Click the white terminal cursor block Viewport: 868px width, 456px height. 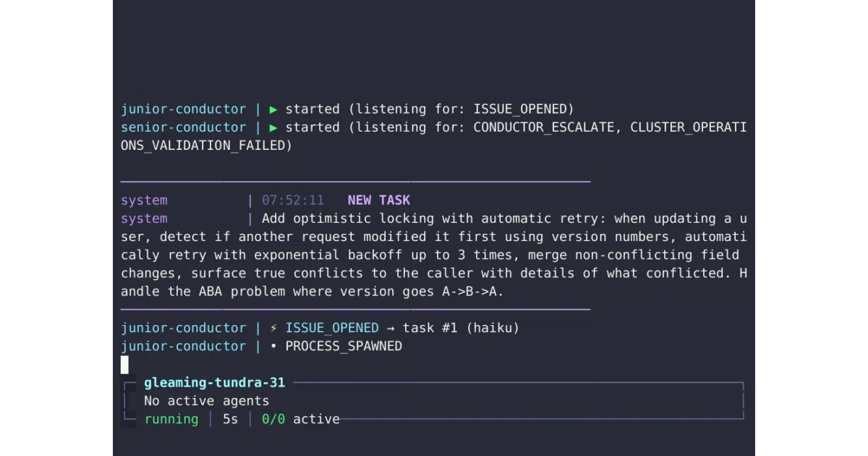coord(124,365)
